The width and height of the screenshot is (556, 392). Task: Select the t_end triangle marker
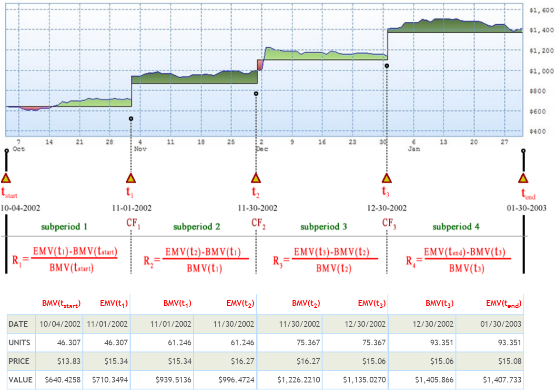tap(523, 178)
